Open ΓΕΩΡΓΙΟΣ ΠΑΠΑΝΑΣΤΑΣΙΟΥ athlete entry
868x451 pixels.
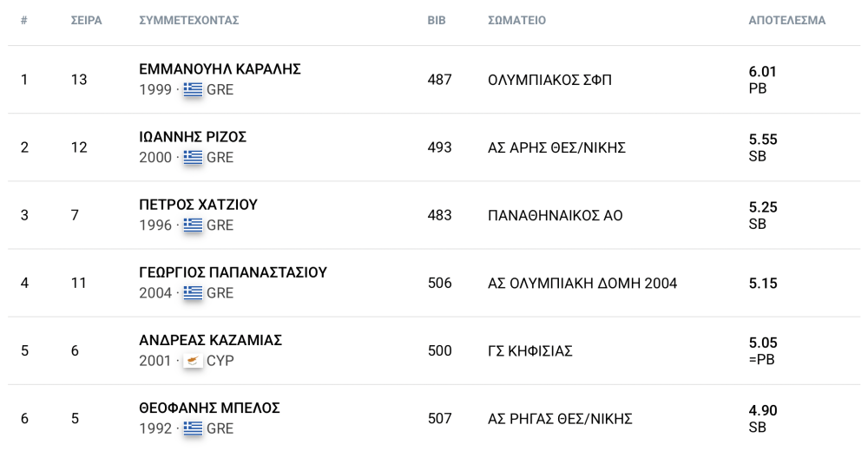point(233,272)
